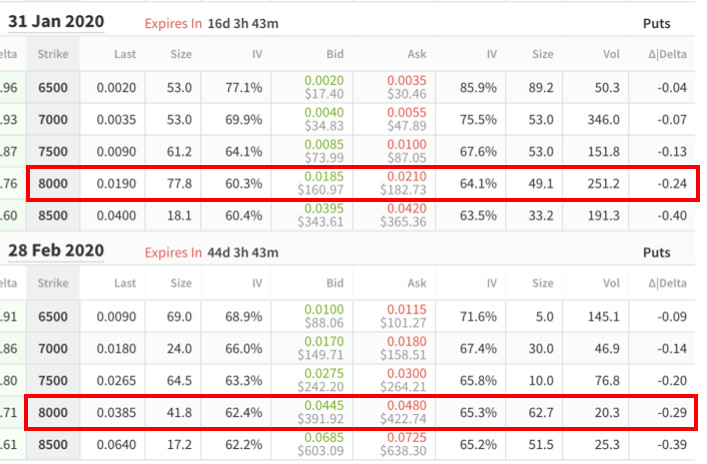This screenshot has width=707, height=464.
Task: Click the 16d 3h 43m expiry countdown
Action: 243,23
